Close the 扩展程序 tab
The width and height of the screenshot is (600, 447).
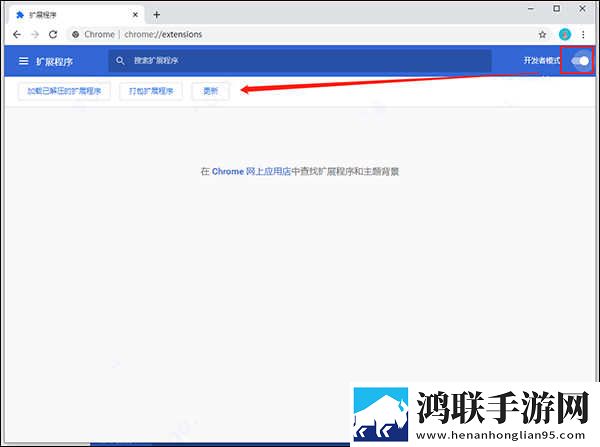click(x=135, y=15)
